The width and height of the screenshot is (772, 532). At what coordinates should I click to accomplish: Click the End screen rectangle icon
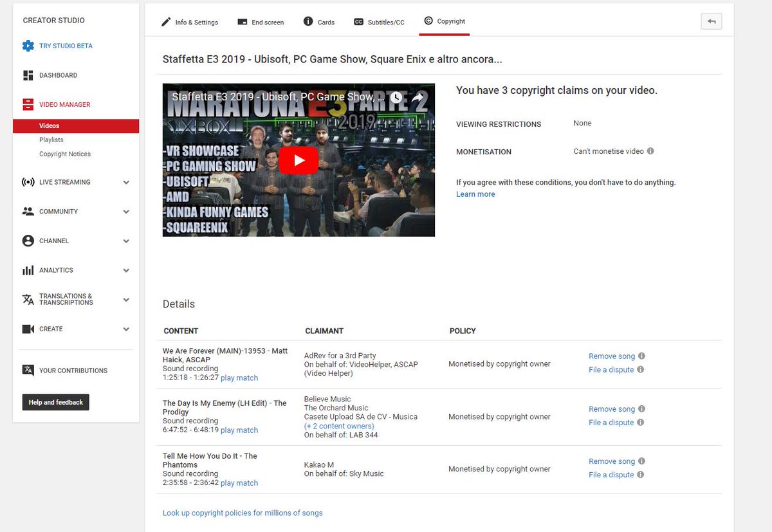(243, 22)
